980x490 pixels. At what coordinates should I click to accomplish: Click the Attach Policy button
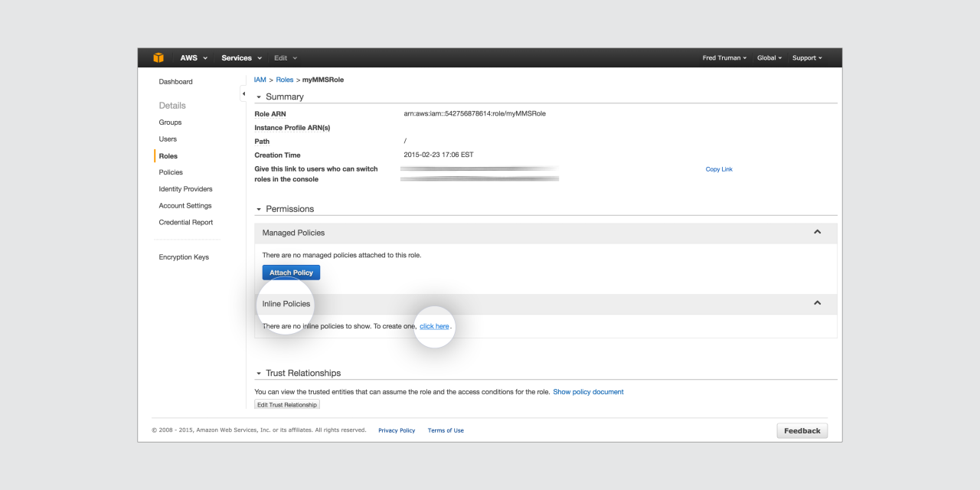pos(291,273)
